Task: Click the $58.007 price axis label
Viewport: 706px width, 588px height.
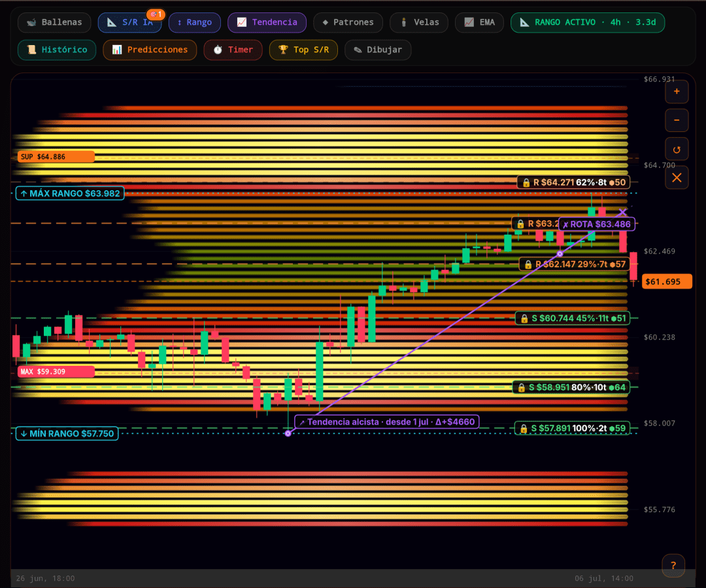Action: pos(659,423)
